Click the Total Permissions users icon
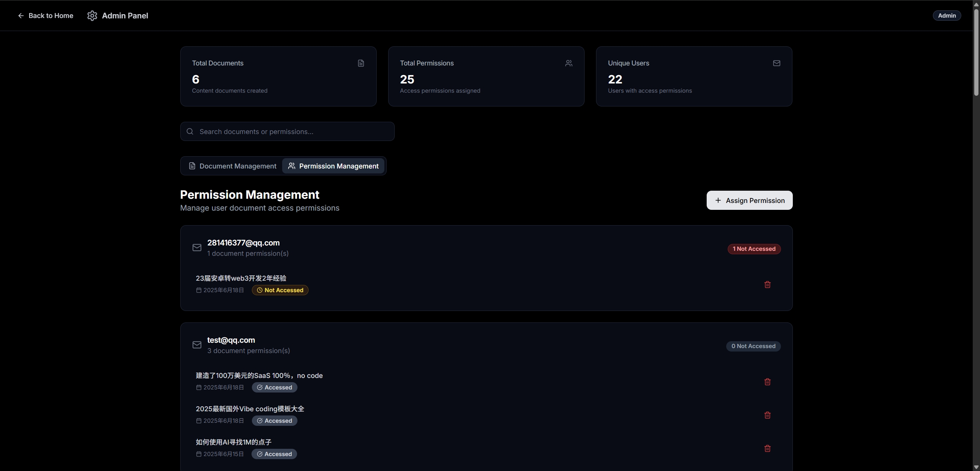This screenshot has height=471, width=980. (x=568, y=63)
